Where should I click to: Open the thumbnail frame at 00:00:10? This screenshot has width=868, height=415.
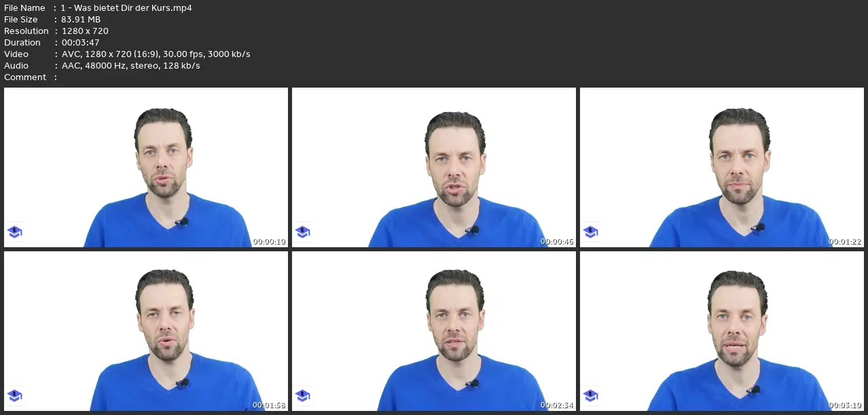pos(146,167)
